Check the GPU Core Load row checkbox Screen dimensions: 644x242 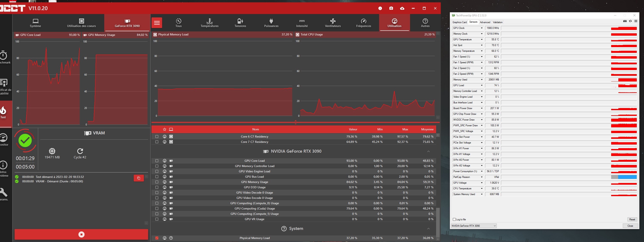[x=157, y=161]
